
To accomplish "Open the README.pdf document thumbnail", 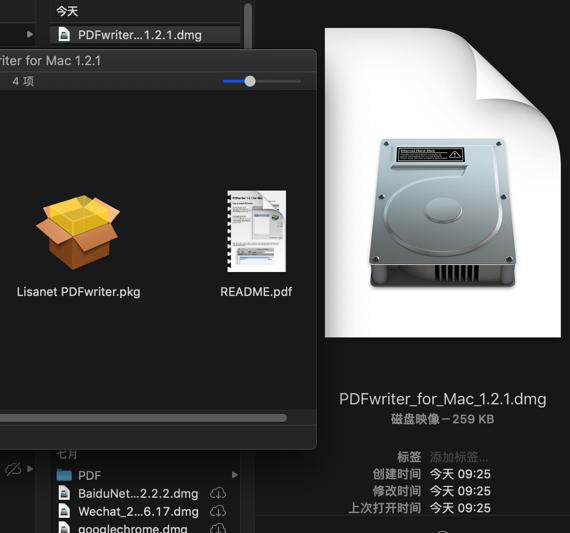I will [x=257, y=231].
